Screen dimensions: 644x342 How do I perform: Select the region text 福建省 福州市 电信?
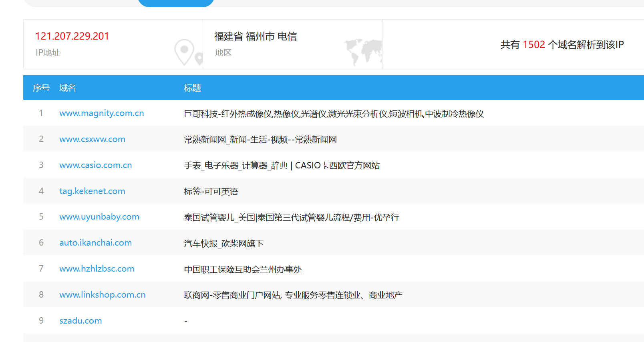256,36
